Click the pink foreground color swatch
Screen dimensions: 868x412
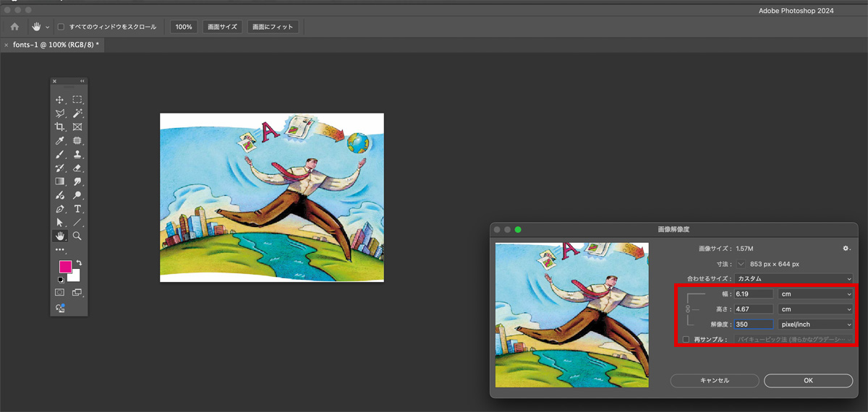pos(65,267)
